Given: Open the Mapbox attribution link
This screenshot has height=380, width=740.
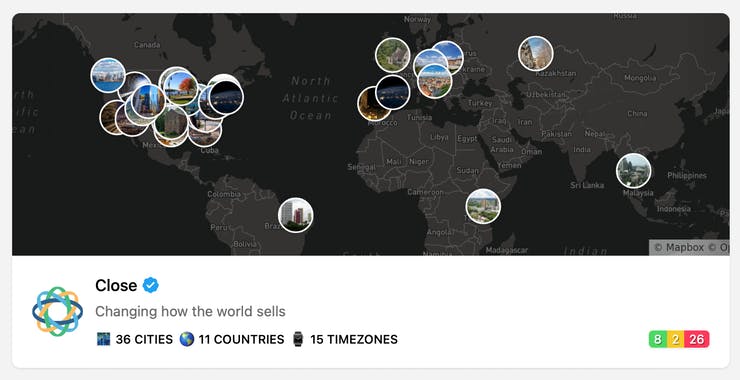Looking at the screenshot, I should click(679, 247).
